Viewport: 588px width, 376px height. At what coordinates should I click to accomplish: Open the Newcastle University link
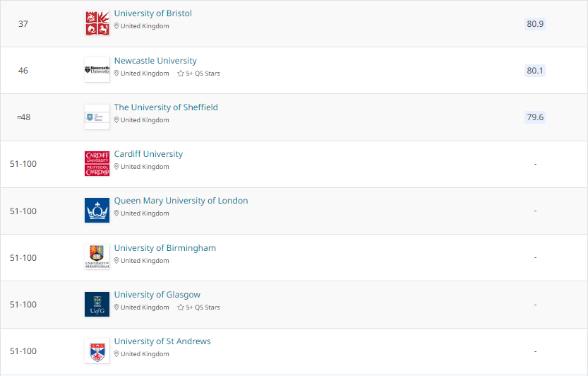click(155, 61)
